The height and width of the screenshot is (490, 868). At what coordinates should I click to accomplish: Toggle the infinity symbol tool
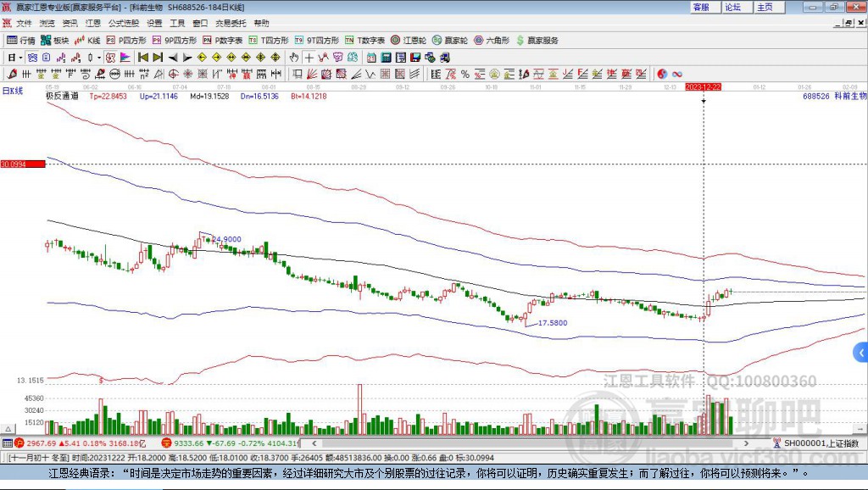677,74
